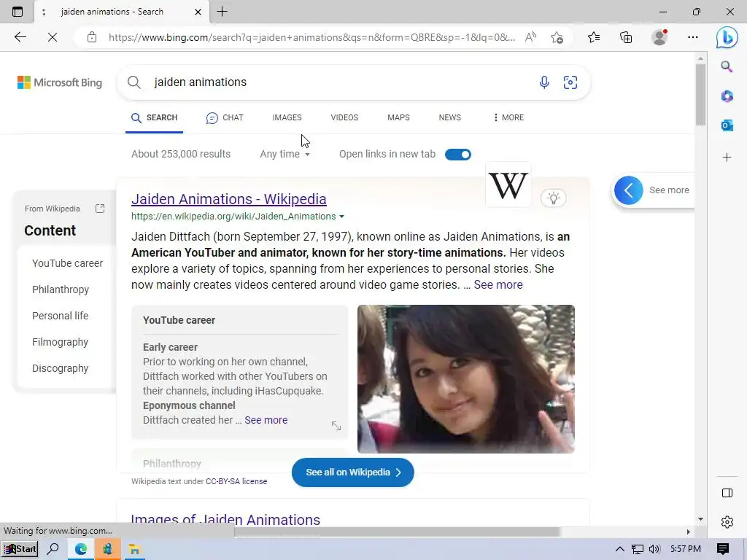Click See all on Wikipedia button
This screenshot has width=747, height=560.
coord(352,472)
